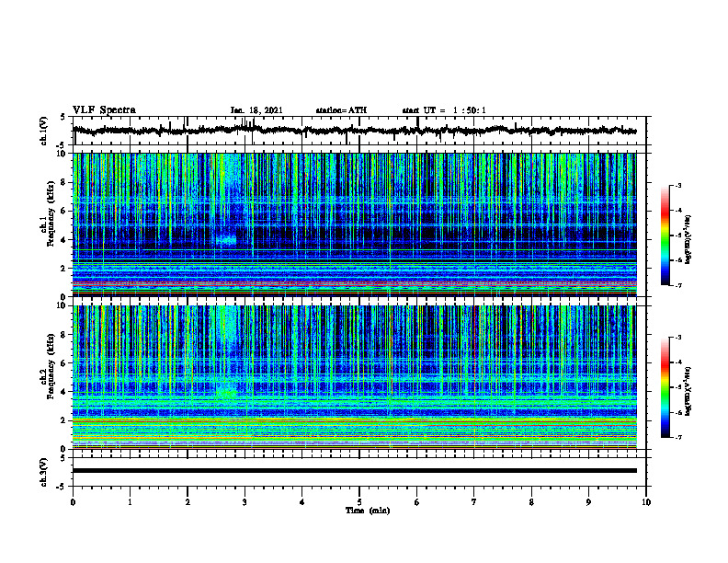Click the "ch.1(V)" waveform axis label
The image size is (728, 563).
tap(44, 131)
